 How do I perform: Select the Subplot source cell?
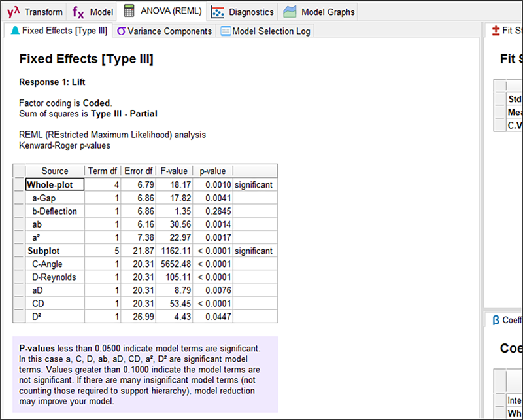coord(55,251)
